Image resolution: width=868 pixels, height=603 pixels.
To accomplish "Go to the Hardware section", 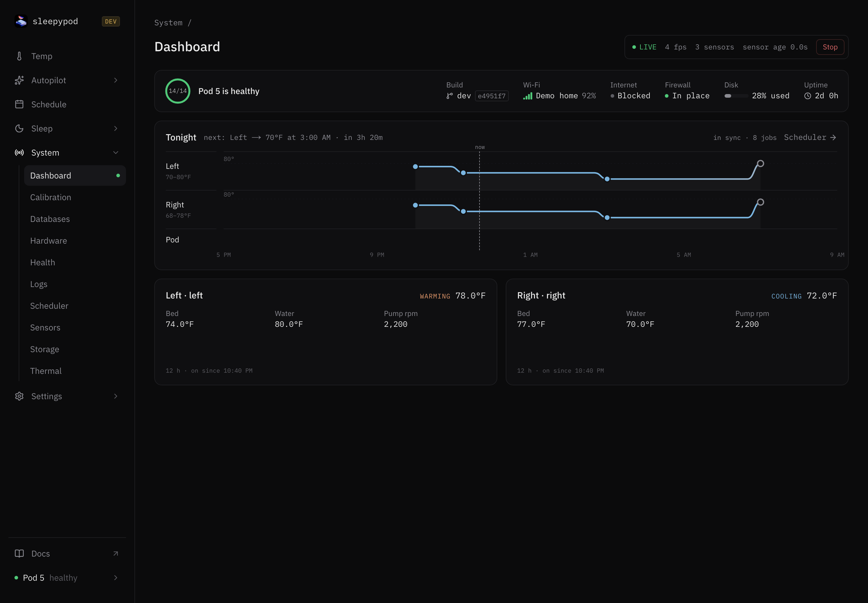I will [75, 241].
